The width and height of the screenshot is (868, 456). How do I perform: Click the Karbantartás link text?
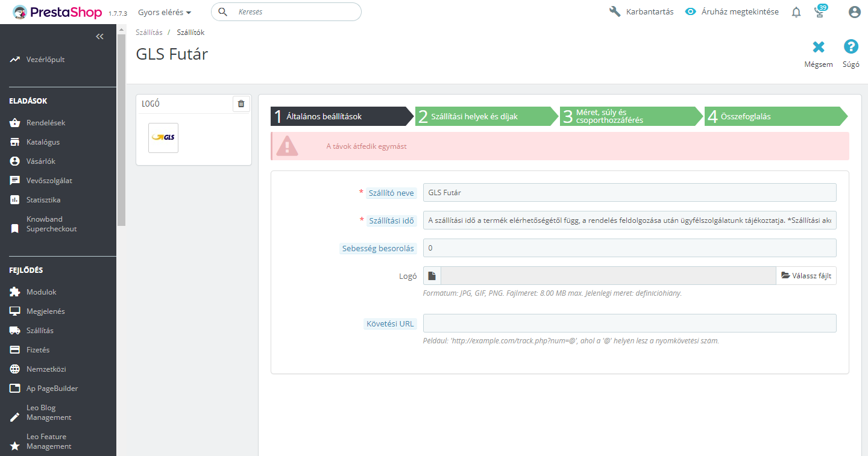[x=650, y=12]
